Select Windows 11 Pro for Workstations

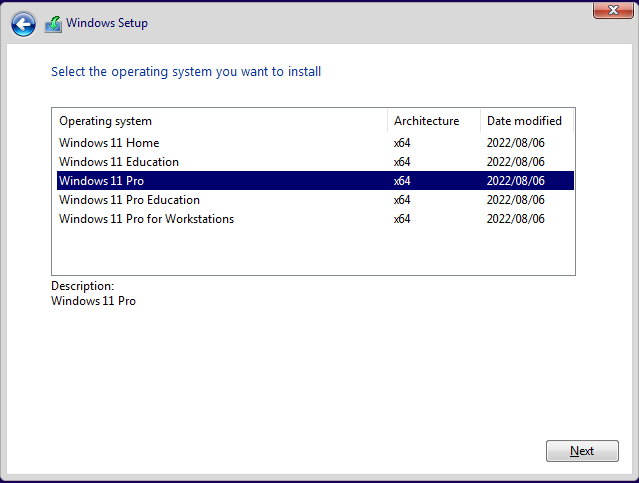[315, 219]
